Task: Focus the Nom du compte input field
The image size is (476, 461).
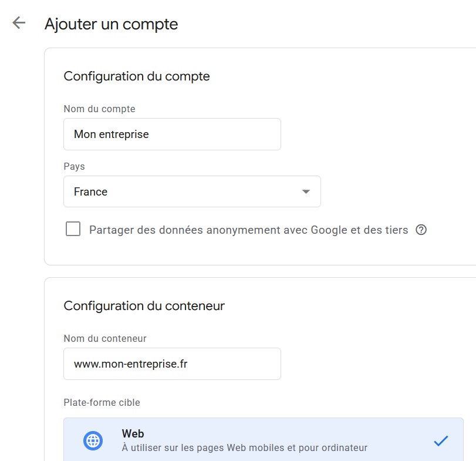Action: point(172,134)
